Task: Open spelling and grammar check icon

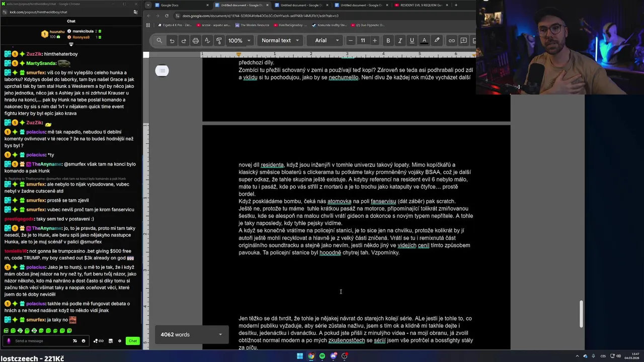Action: pos(207,41)
